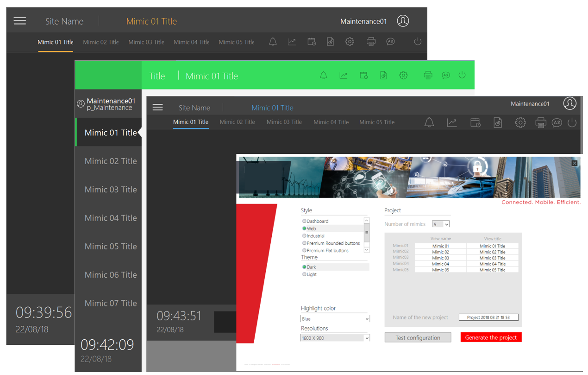
Task: Click the Name of the new project field
Action: (488, 318)
